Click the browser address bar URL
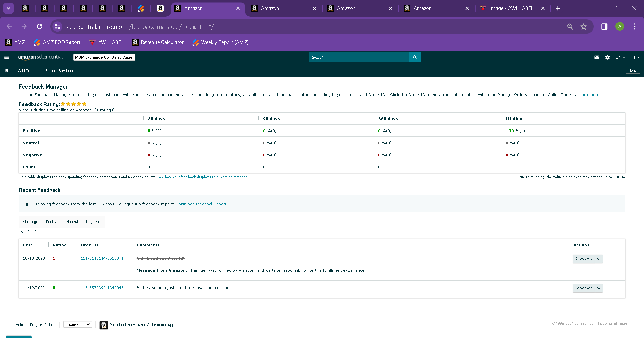The width and height of the screenshot is (644, 338). coord(140,27)
